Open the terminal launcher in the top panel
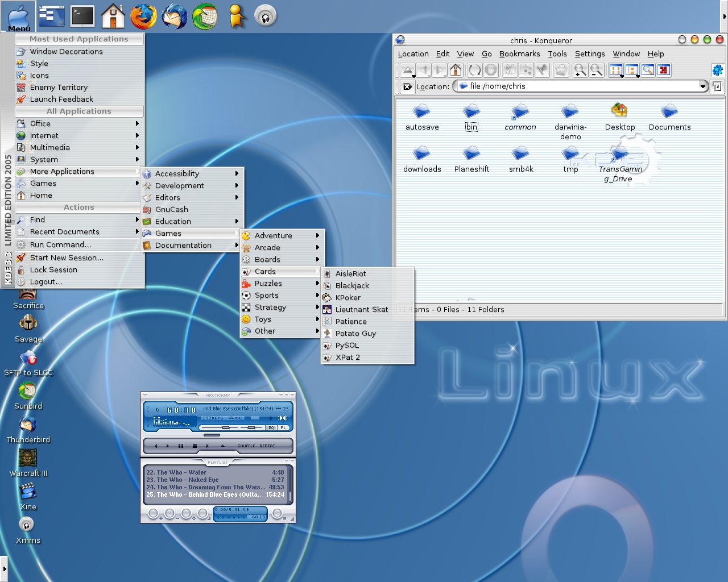Image resolution: width=728 pixels, height=582 pixels. pos(82,16)
